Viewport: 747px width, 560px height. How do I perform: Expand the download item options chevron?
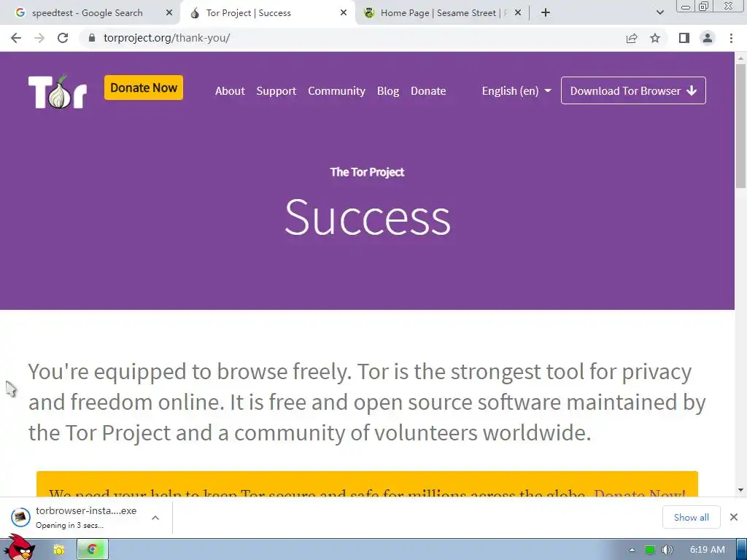tap(155, 518)
